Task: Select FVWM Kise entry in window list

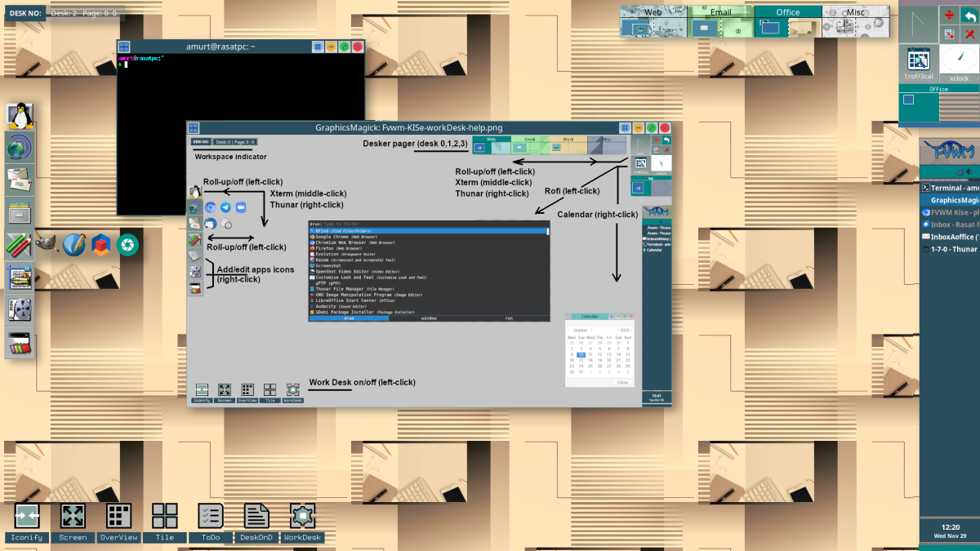Action: coord(950,212)
